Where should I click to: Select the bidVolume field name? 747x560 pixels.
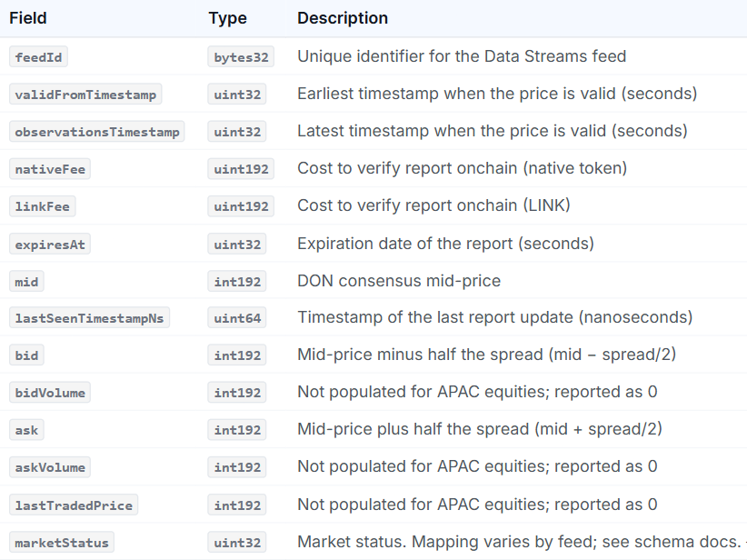tap(50, 392)
